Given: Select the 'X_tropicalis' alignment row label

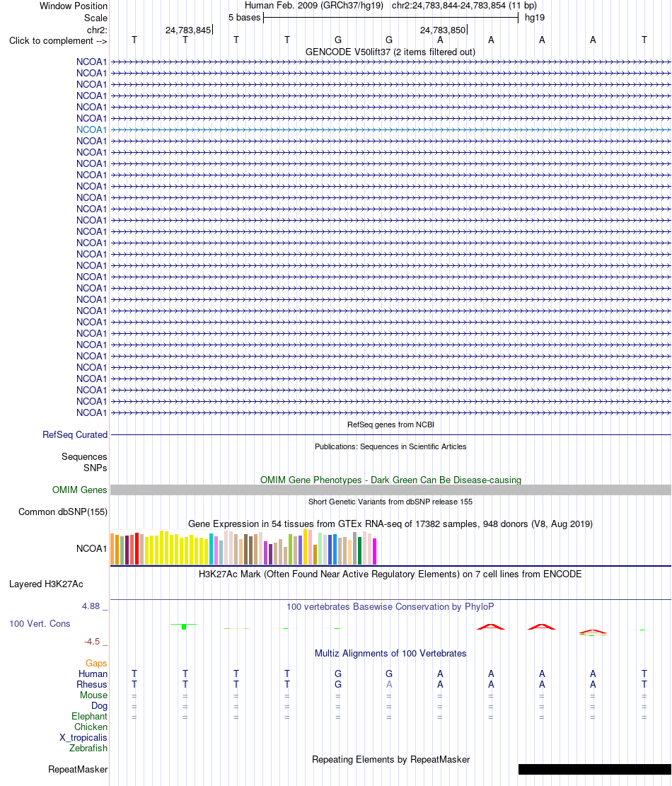Looking at the screenshot, I should tap(83, 737).
